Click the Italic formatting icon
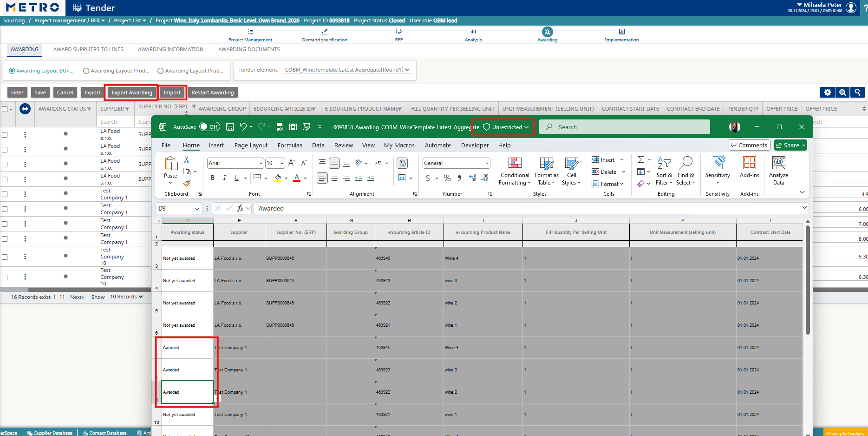868x436 pixels. tap(225, 178)
